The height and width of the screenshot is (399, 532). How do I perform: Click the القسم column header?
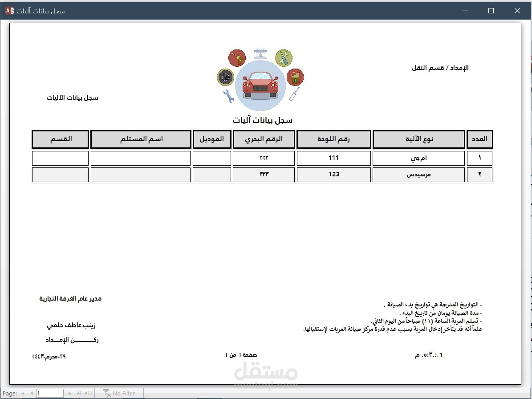pyautogui.click(x=61, y=139)
